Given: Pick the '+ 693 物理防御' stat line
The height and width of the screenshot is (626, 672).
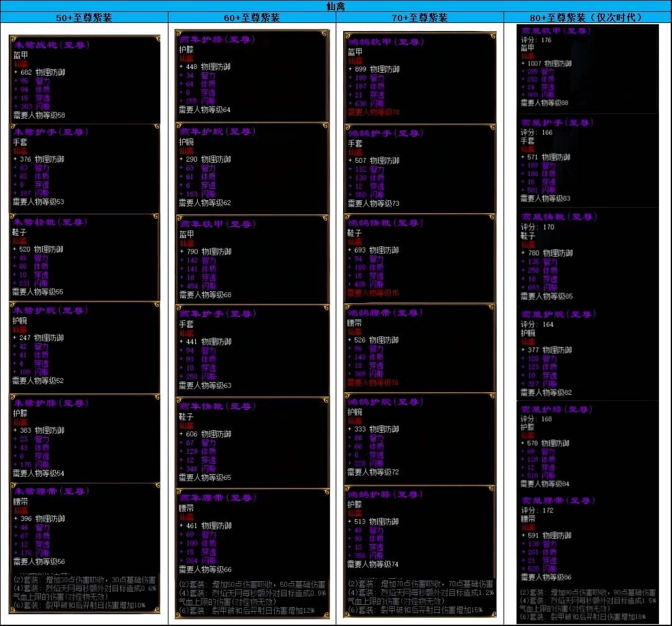Looking at the screenshot, I should tap(373, 250).
